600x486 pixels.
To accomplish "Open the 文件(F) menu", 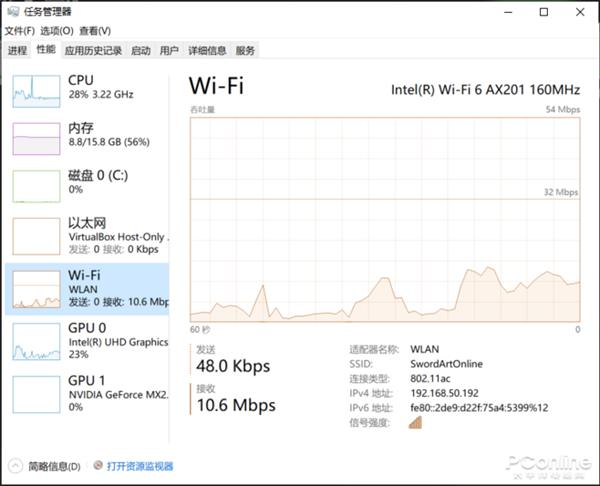I will click(x=19, y=31).
